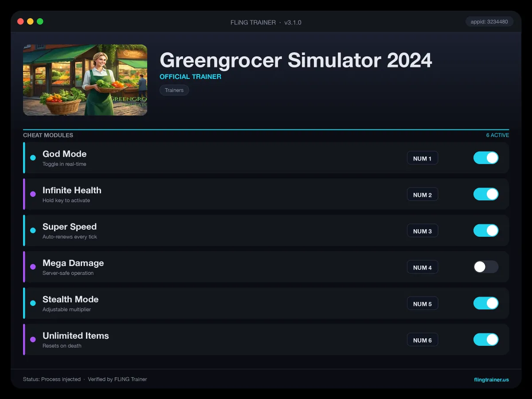Click 'Verified by FLiNG Trainer' text
Viewport: 532px width, 399px height.
[117, 379]
